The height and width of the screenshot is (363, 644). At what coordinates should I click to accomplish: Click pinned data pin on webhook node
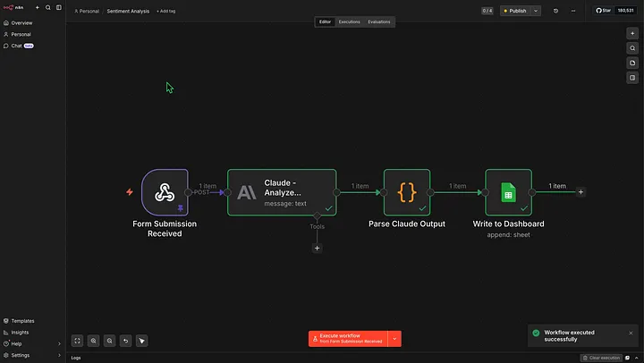181,208
